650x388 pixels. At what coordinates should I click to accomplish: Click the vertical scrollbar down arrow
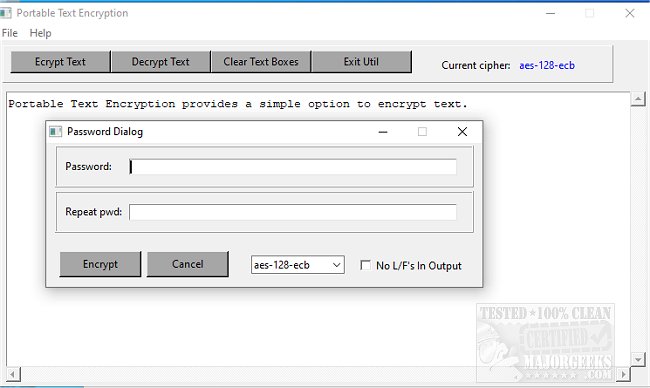coord(638,359)
